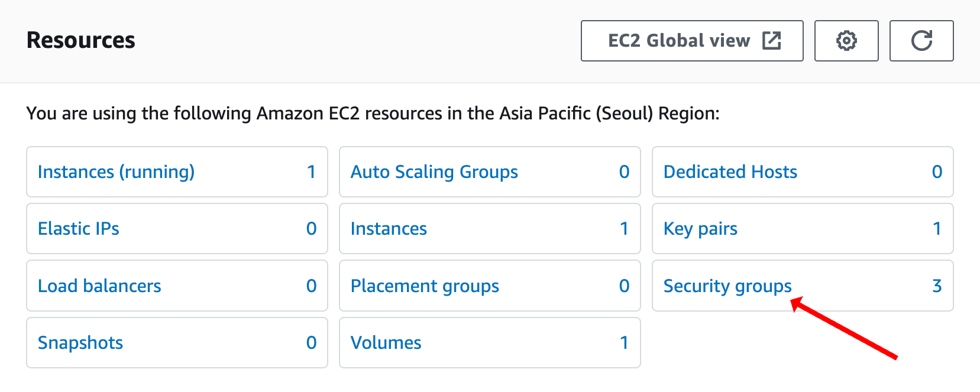
Task: Open EC2 Global view
Action: click(x=692, y=41)
